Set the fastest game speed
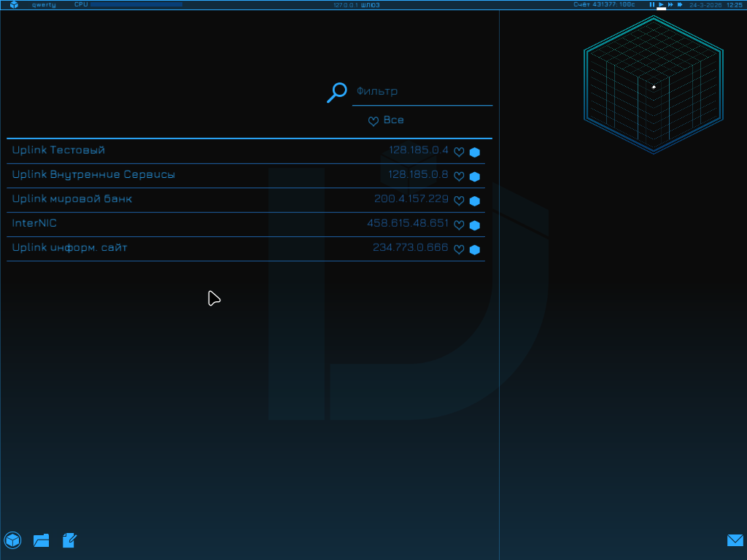This screenshot has width=747, height=560. [680, 4]
